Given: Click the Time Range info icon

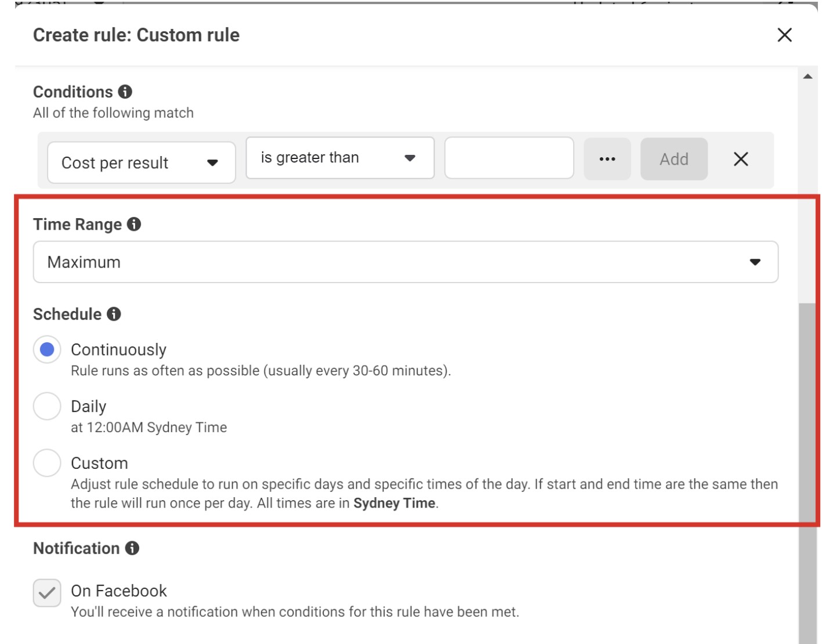Looking at the screenshot, I should [x=134, y=225].
